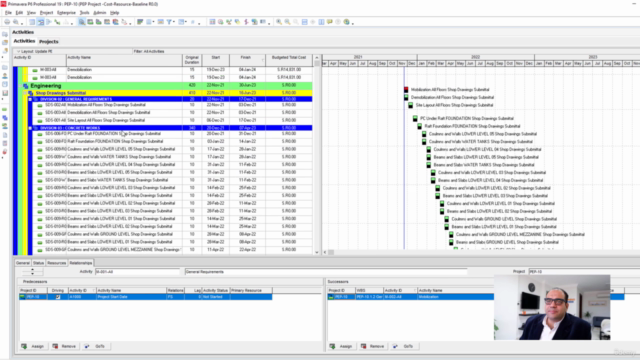Screen dimensions: 640x360
Task: Click Remove button under Predecessors
Action: tap(64, 346)
